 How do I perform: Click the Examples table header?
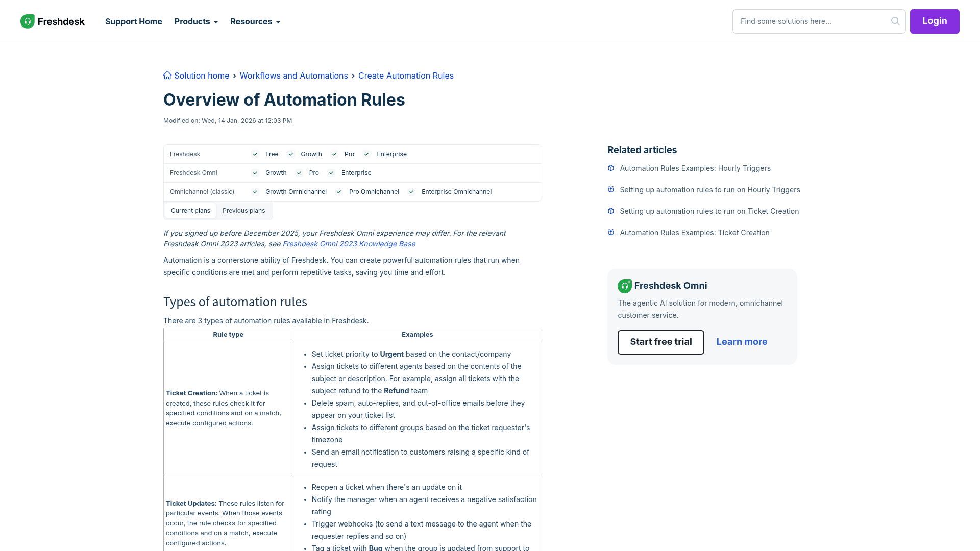pyautogui.click(x=418, y=335)
